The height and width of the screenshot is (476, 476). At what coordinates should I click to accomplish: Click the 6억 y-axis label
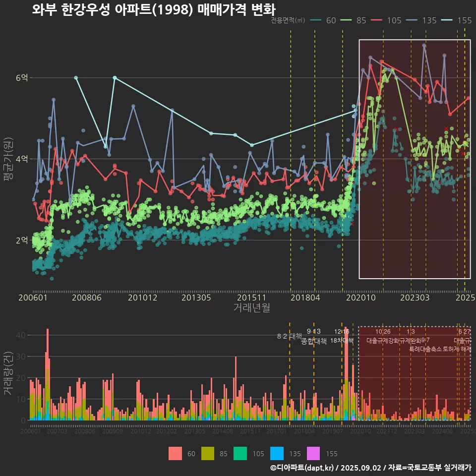(22, 78)
